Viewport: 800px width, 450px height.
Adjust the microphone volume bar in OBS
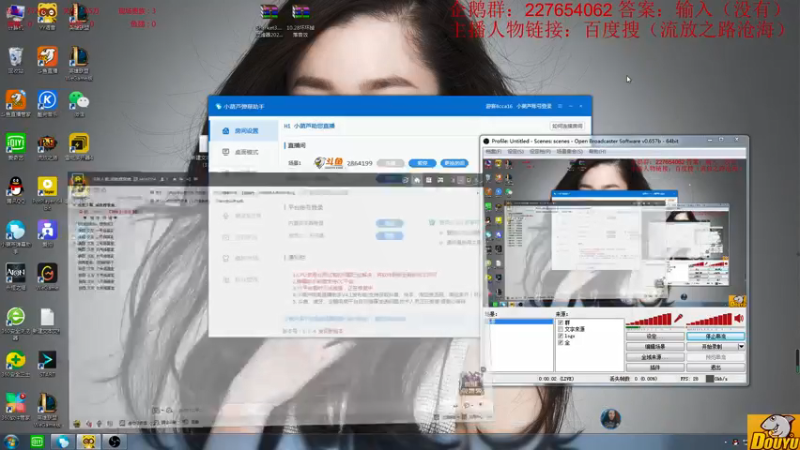pos(648,319)
